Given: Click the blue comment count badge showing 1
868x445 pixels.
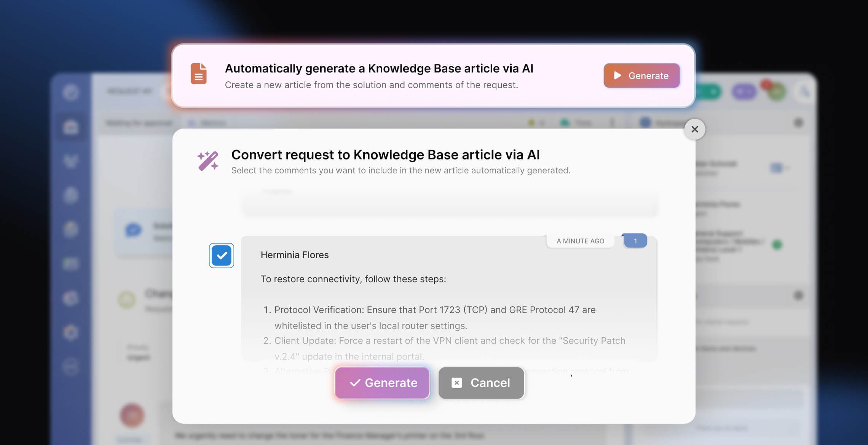Looking at the screenshot, I should pos(634,241).
